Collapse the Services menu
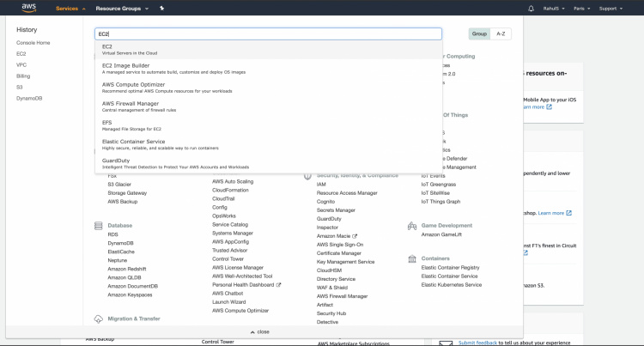The width and height of the screenshot is (644, 346). click(70, 9)
